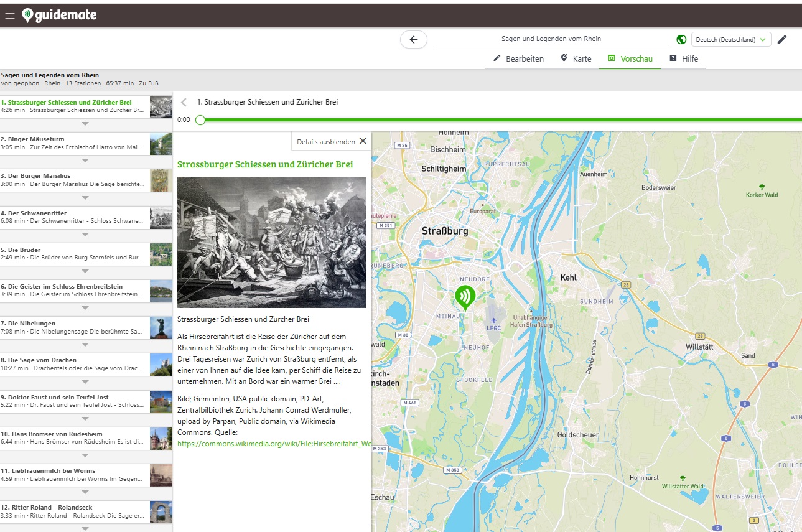
Task: Click the Die Nibelungen statue thumbnail
Action: click(x=161, y=327)
